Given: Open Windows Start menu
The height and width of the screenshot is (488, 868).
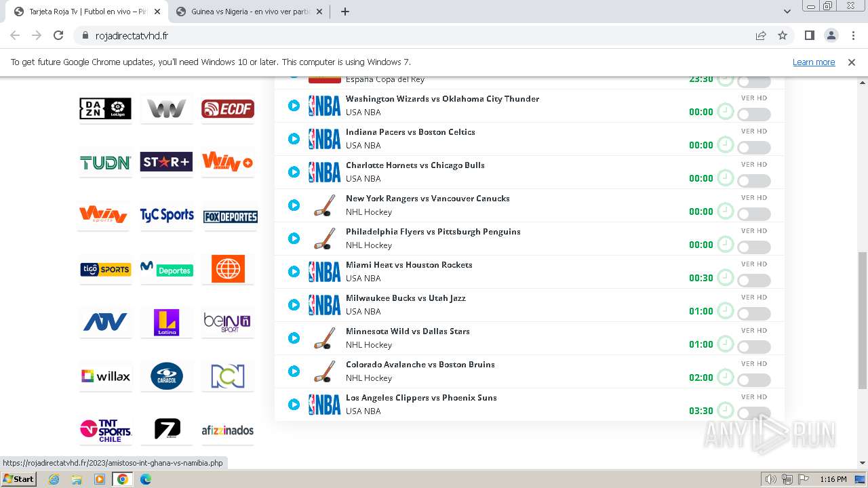Looking at the screenshot, I should click(x=18, y=479).
